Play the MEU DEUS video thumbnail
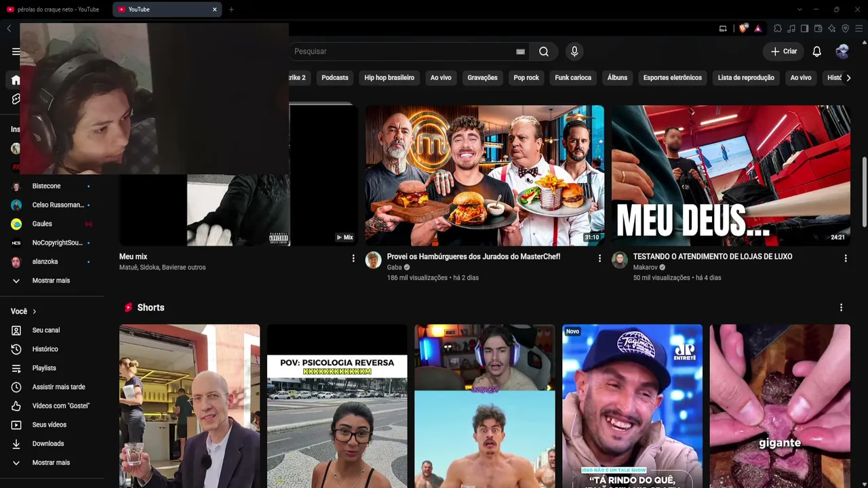Screen dimensions: 868x488 (x=731, y=176)
